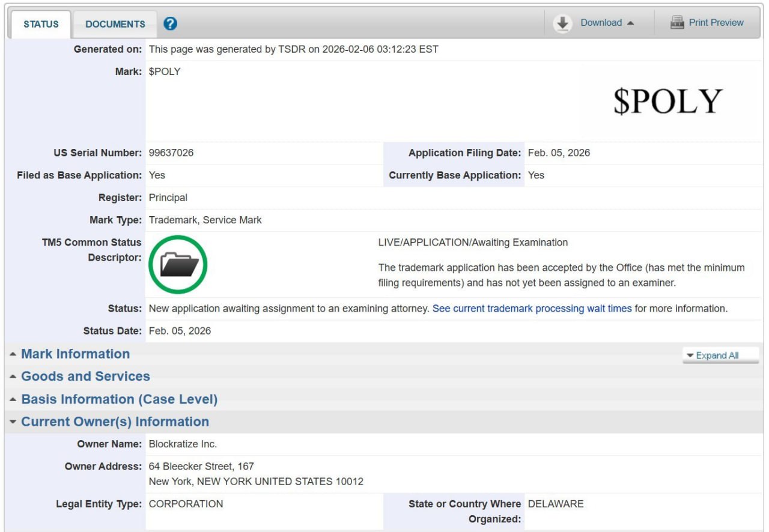Click the owner name Blockratize Inc.
The height and width of the screenshot is (532, 769).
point(183,444)
